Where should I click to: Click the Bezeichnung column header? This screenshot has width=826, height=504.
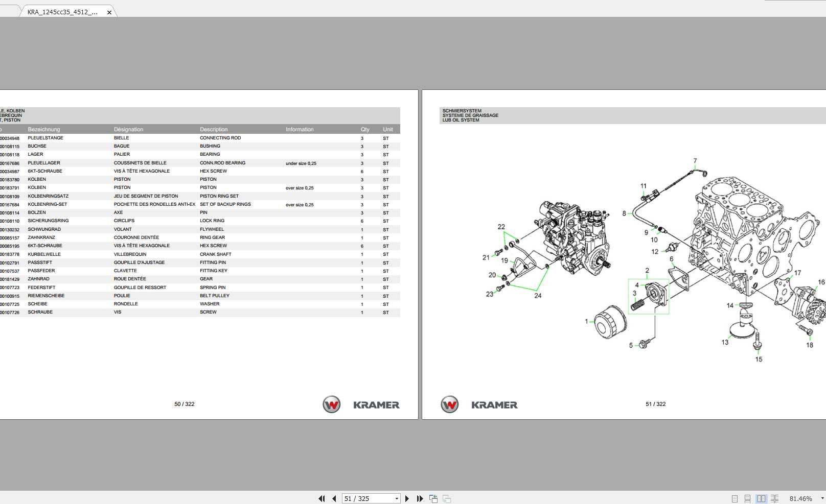click(44, 129)
